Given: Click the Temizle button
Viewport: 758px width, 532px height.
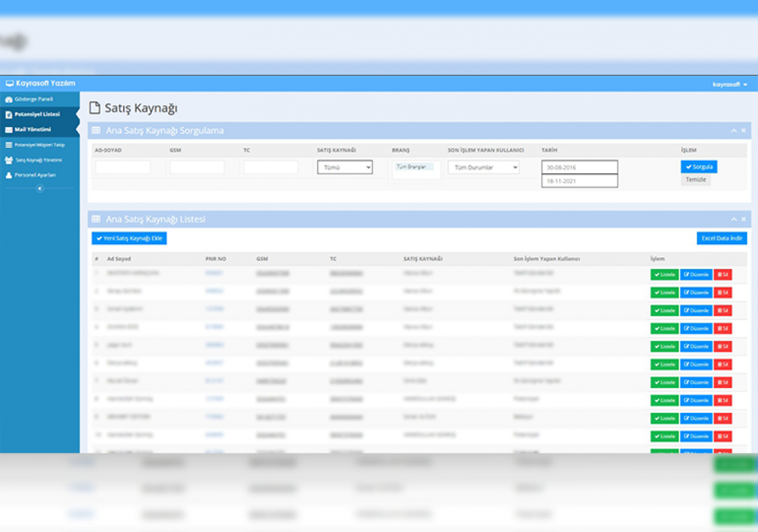Looking at the screenshot, I should coord(696,180).
